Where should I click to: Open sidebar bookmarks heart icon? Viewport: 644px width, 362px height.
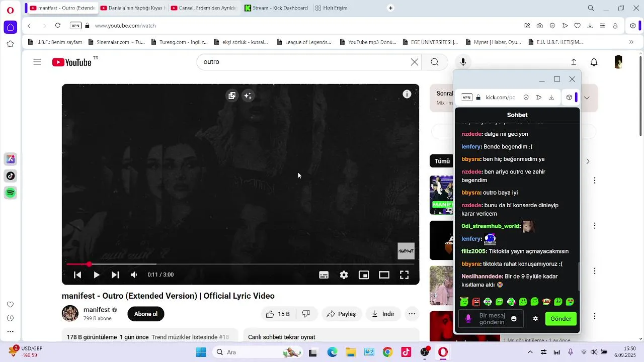[10, 305]
